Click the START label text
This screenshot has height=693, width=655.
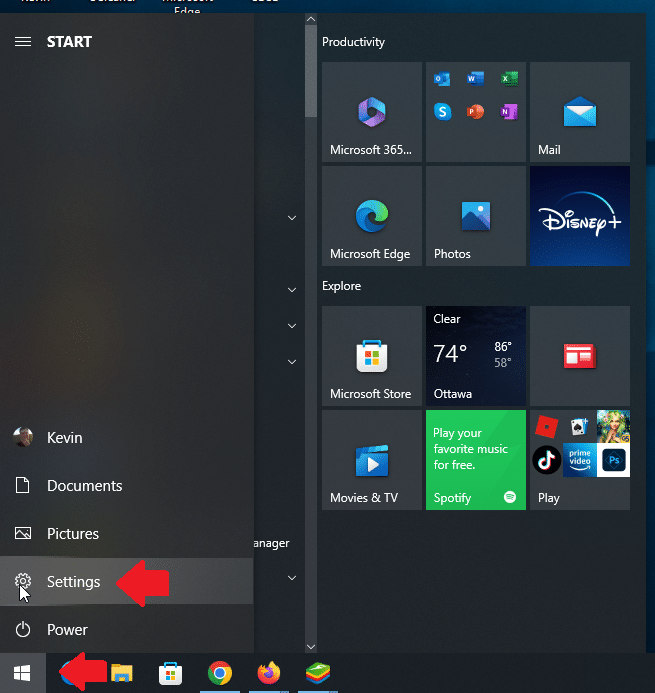click(x=69, y=42)
